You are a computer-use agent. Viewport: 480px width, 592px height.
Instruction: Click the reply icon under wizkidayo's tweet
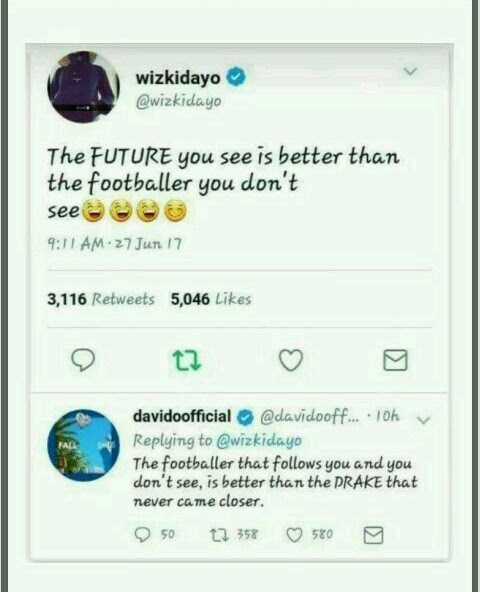(x=83, y=360)
